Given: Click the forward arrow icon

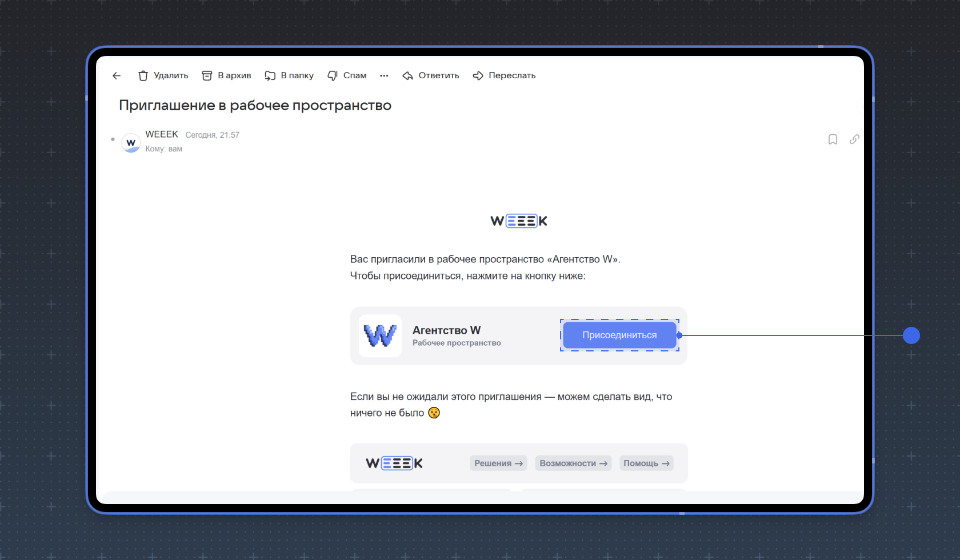Looking at the screenshot, I should (478, 75).
